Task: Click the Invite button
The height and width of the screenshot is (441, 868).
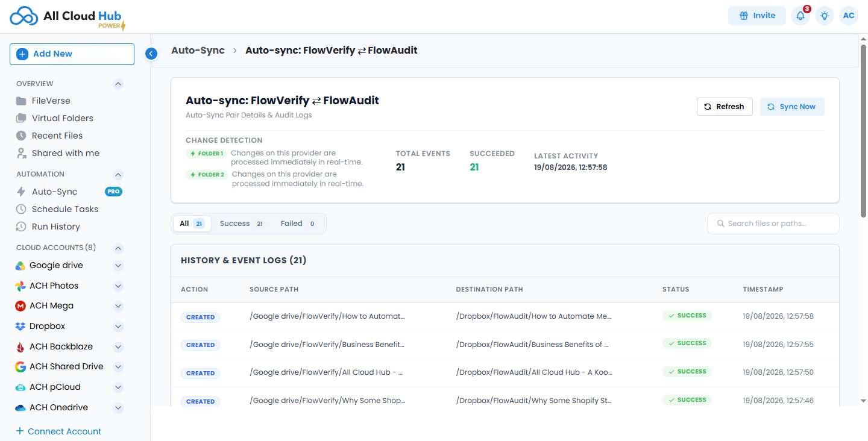Action: pyautogui.click(x=757, y=16)
